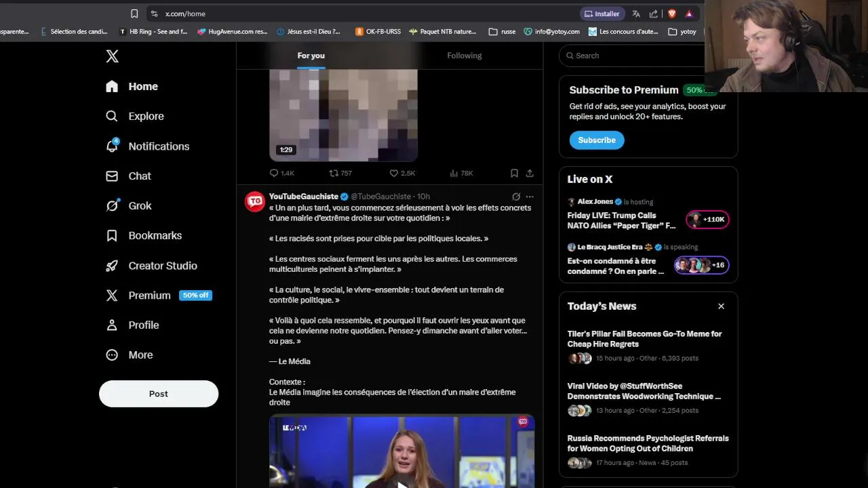Click Le Bracq Justice Era speaker name

610,247
